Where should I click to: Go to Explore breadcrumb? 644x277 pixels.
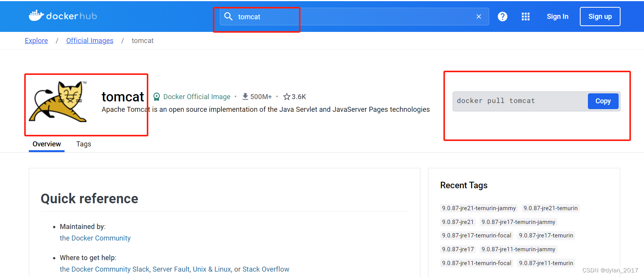tap(37, 41)
